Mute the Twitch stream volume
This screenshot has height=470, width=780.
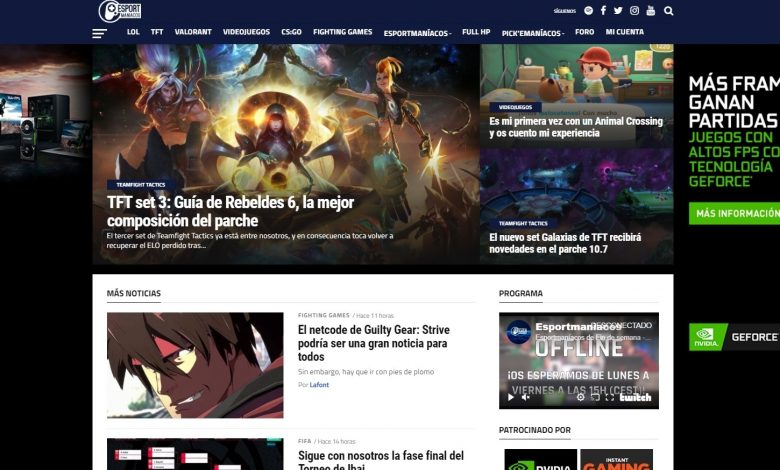[527, 397]
